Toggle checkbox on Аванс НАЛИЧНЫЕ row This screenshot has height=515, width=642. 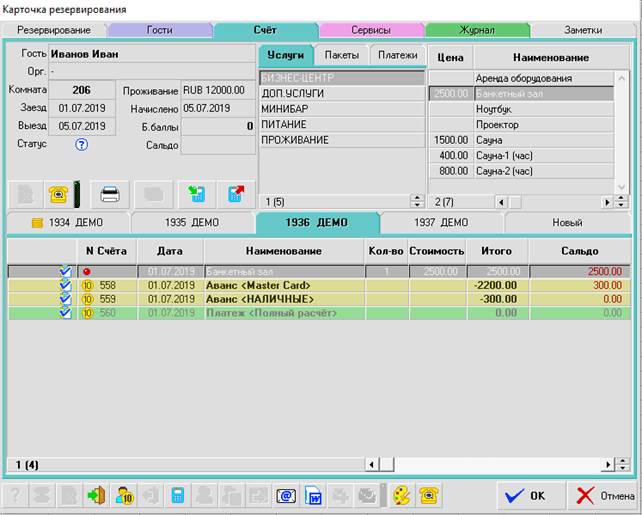tap(66, 299)
